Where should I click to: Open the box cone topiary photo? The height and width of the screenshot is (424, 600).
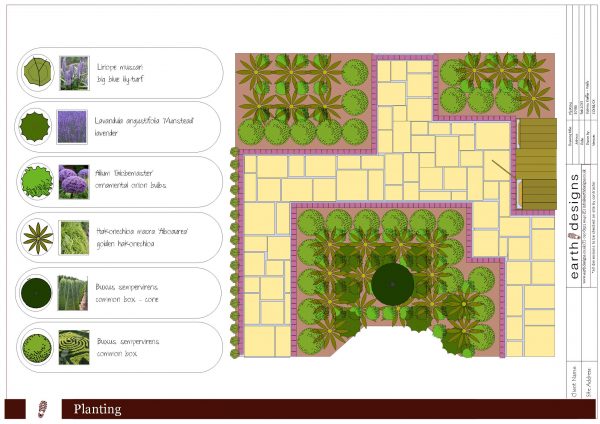73,293
